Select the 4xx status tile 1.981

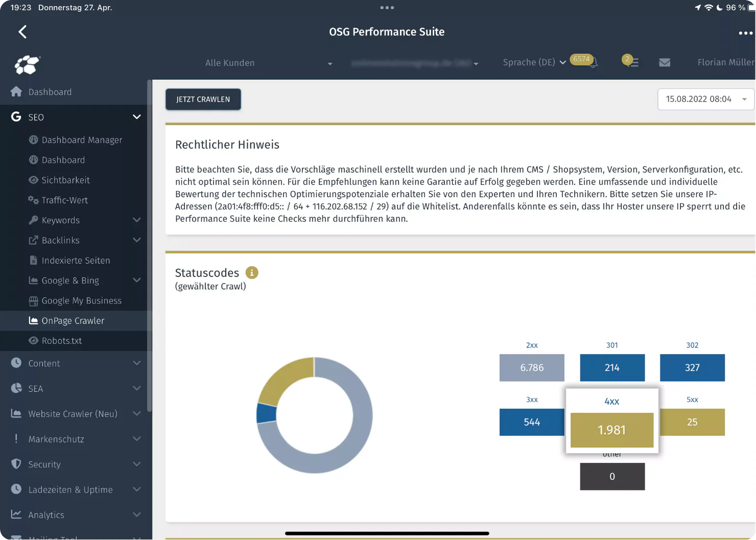[612, 430]
